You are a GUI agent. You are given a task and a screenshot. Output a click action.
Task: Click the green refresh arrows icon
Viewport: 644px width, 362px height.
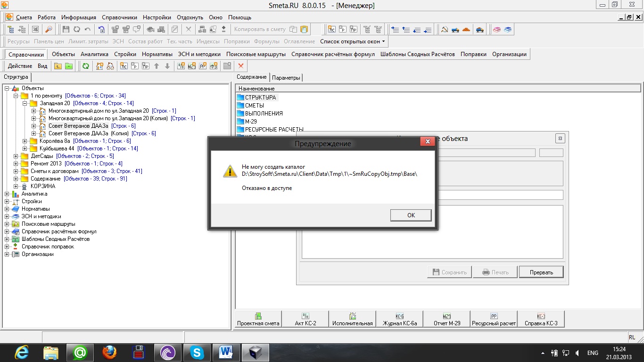(x=86, y=66)
